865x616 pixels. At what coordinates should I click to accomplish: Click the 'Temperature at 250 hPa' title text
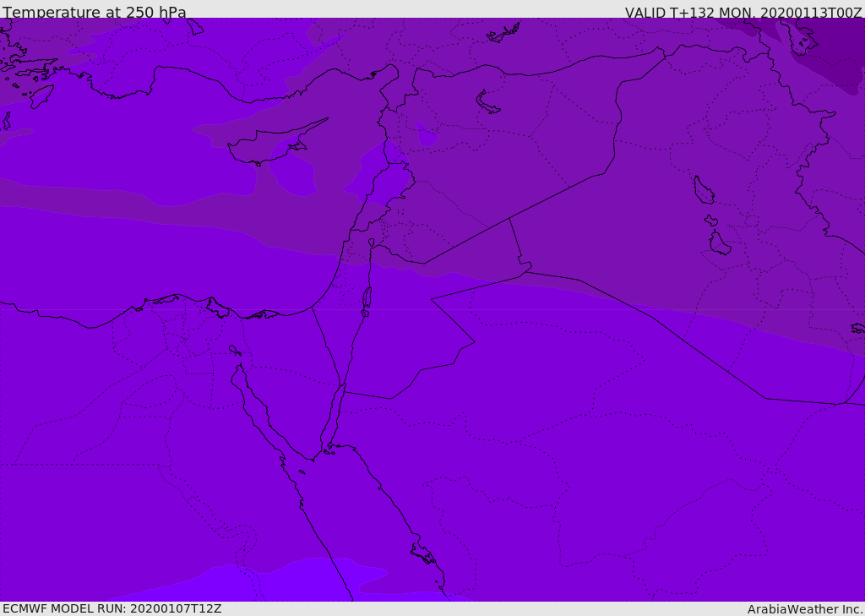[x=95, y=12]
